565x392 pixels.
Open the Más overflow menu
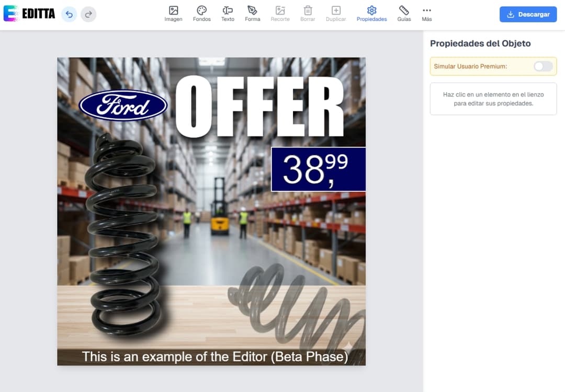427,14
